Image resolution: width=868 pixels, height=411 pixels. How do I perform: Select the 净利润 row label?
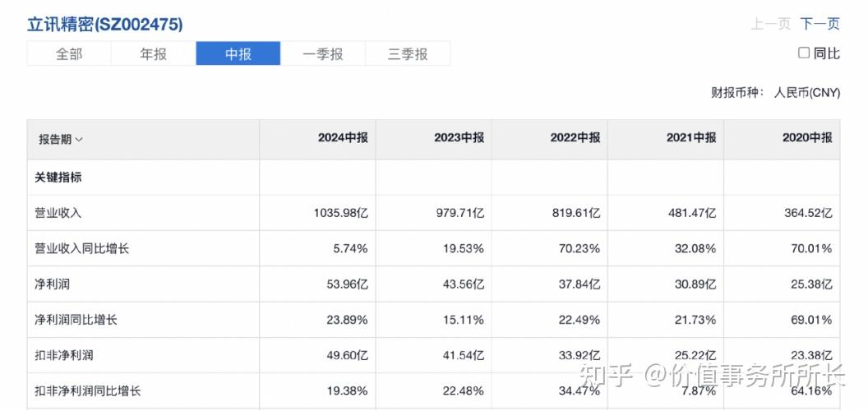click(52, 284)
